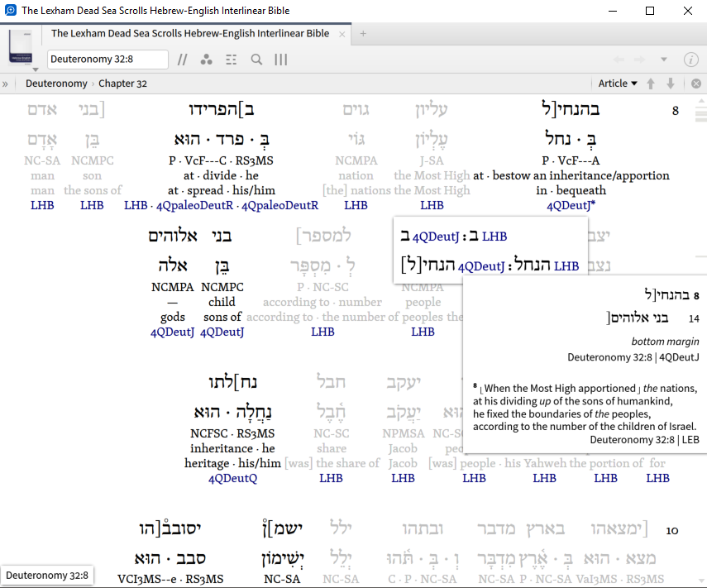Viewport: 707px width, 588px height.
Task: Open the information (i) icon
Action: tap(692, 60)
